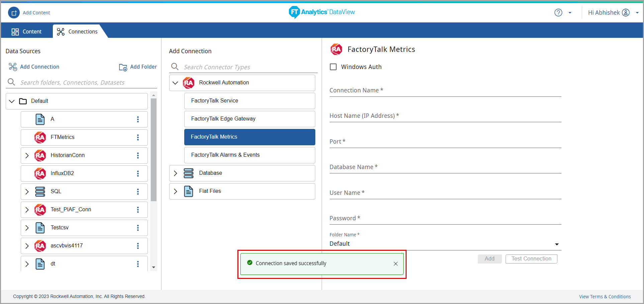This screenshot has height=304, width=644.
Task: Enable the Windows Auth checkbox
Action: click(333, 67)
